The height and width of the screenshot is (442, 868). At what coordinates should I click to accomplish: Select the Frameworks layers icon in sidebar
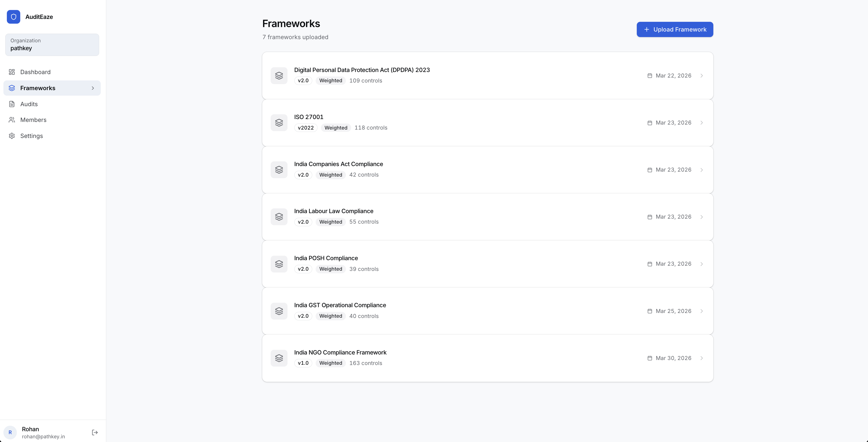[x=12, y=88]
